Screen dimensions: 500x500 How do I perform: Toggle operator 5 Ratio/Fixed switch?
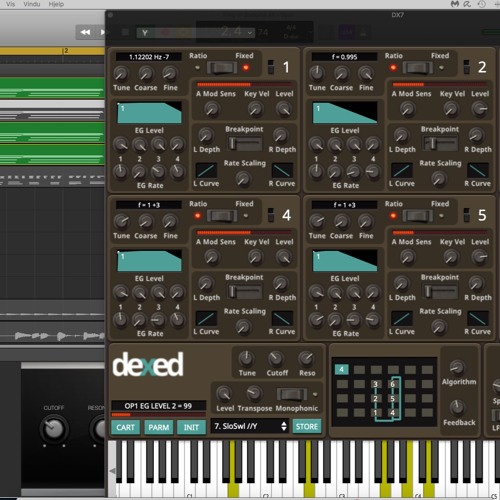pyautogui.click(x=417, y=216)
